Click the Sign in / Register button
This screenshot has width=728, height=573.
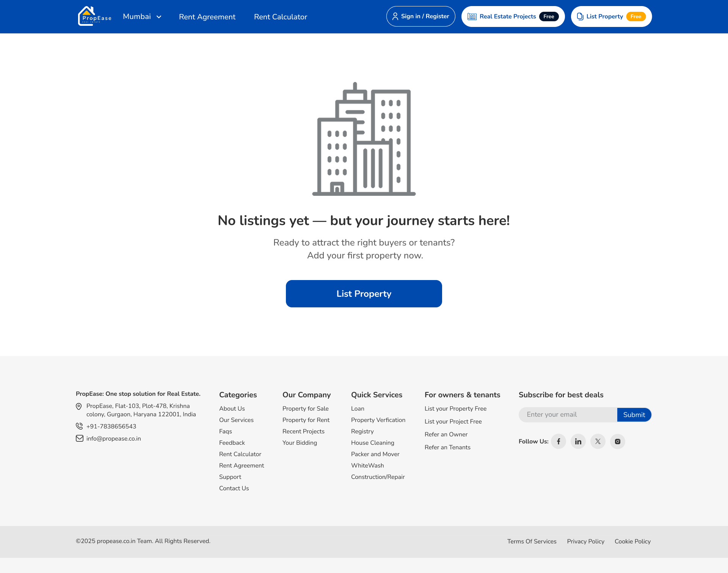coord(420,16)
